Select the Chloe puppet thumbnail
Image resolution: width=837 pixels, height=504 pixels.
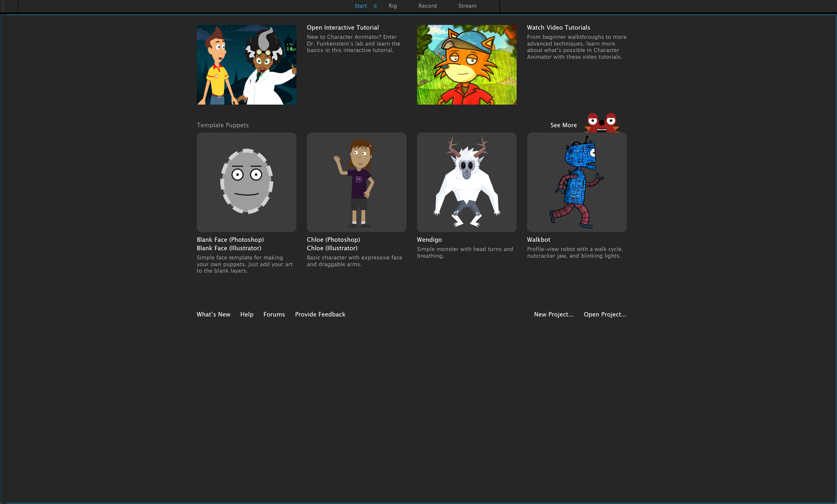[356, 182]
